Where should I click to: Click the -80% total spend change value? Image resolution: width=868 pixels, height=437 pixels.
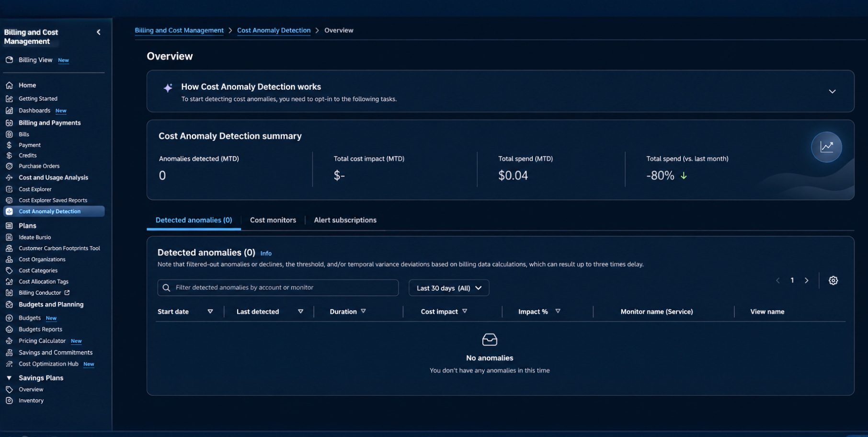point(660,176)
